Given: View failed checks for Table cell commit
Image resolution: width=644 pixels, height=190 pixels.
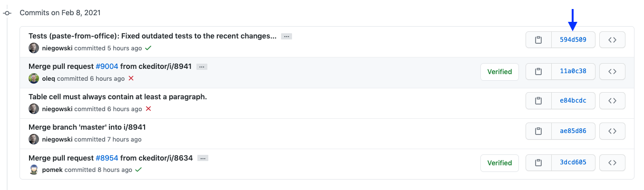Looking at the screenshot, I should pyautogui.click(x=148, y=109).
